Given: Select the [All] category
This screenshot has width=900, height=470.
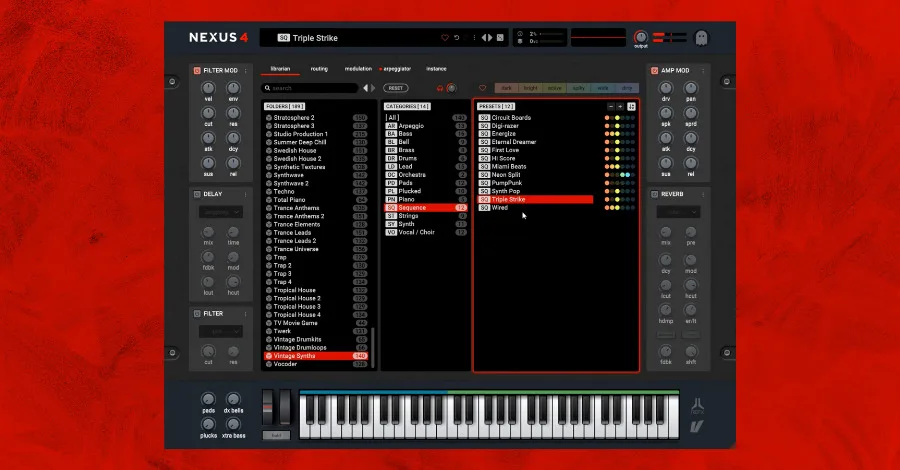Looking at the screenshot, I should 425,118.
